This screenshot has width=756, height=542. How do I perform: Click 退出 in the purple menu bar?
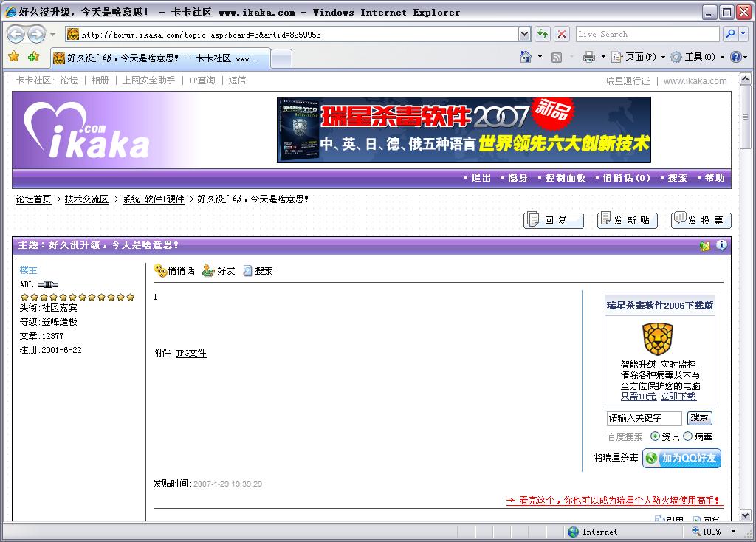coord(481,178)
